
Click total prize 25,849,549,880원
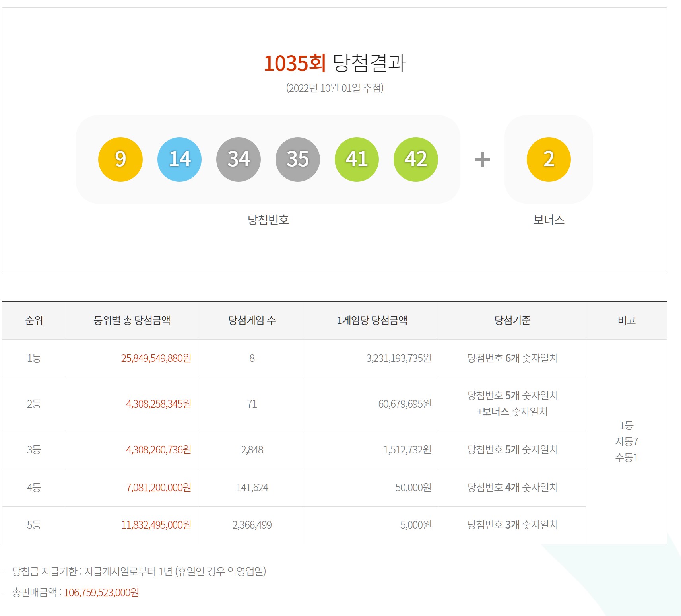pyautogui.click(x=156, y=358)
